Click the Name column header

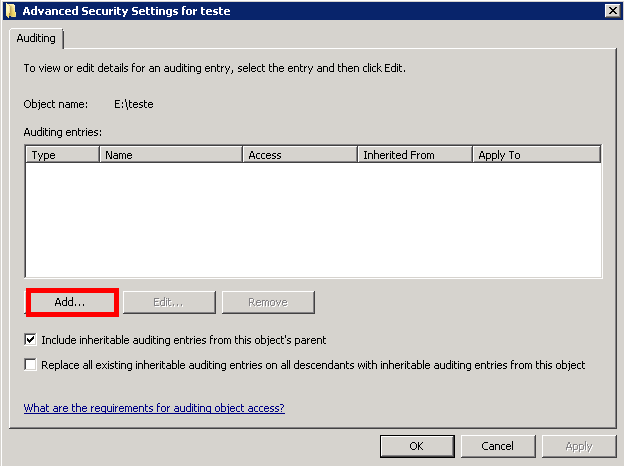pos(171,155)
